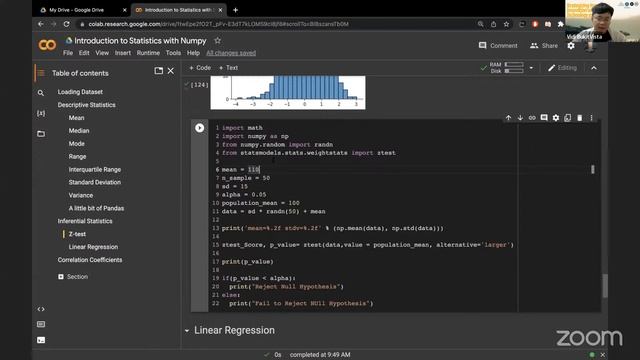Image resolution: width=640 pixels, height=360 pixels.
Task: Jump to Linear Regression contents entry
Action: (93, 247)
